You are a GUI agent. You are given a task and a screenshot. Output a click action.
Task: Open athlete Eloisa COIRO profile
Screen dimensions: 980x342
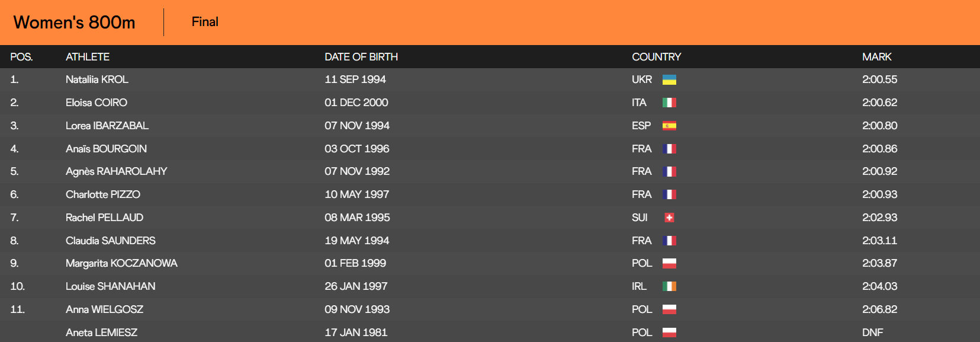[x=97, y=103]
